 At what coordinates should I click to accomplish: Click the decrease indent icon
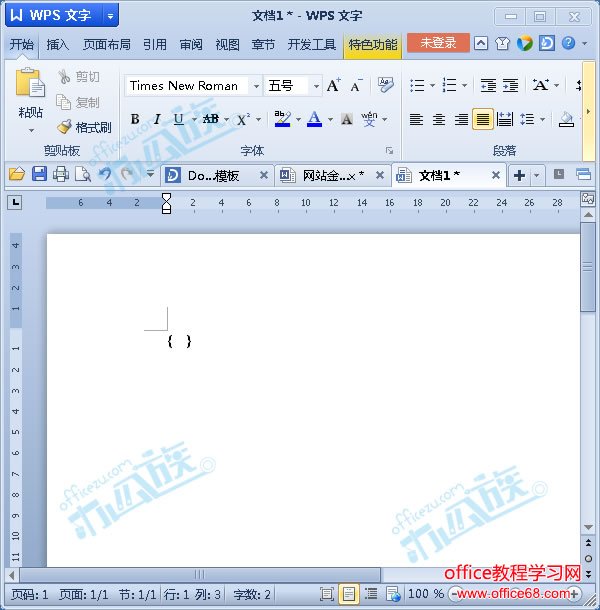(x=488, y=85)
